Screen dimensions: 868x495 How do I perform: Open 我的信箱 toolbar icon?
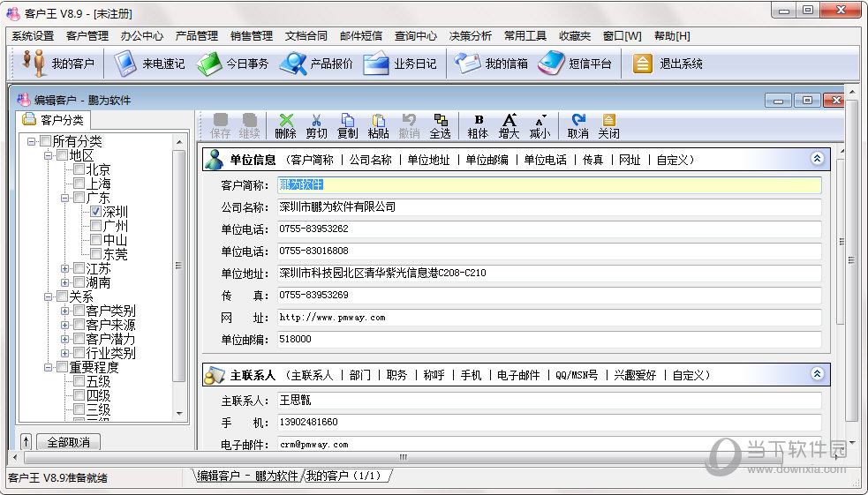pos(491,64)
